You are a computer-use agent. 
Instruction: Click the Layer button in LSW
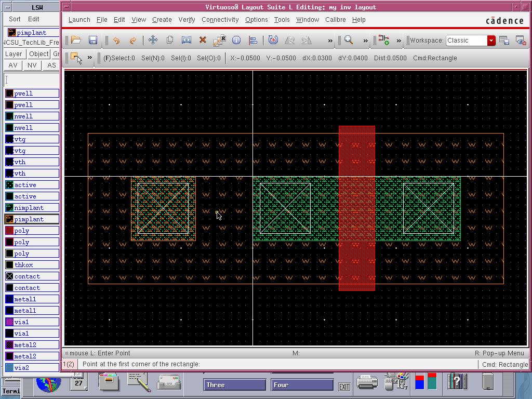click(x=14, y=54)
